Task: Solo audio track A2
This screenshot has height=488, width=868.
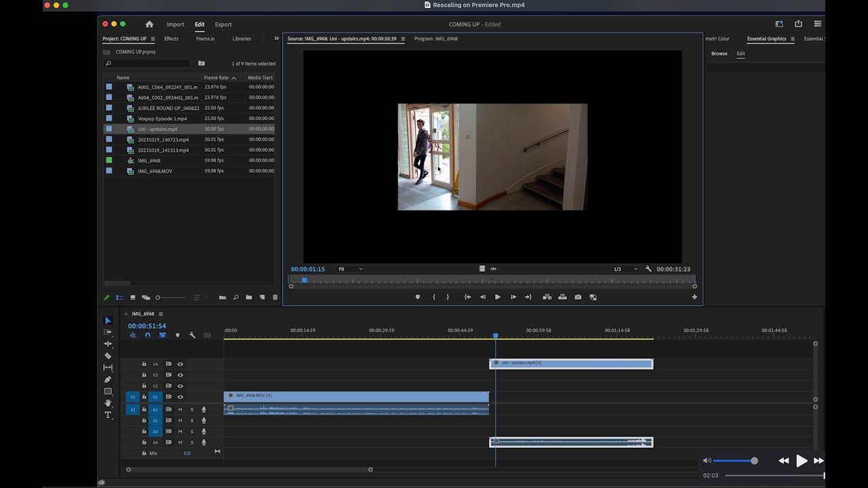Action: tap(192, 420)
